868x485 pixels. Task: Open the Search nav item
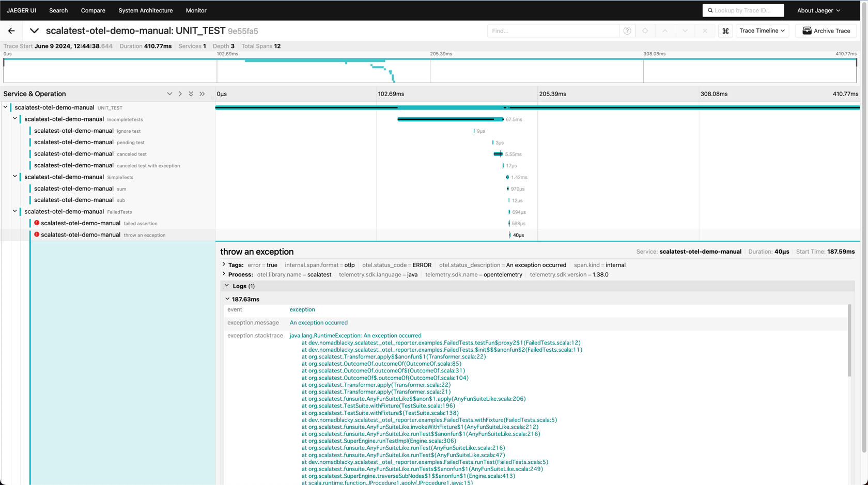(58, 10)
